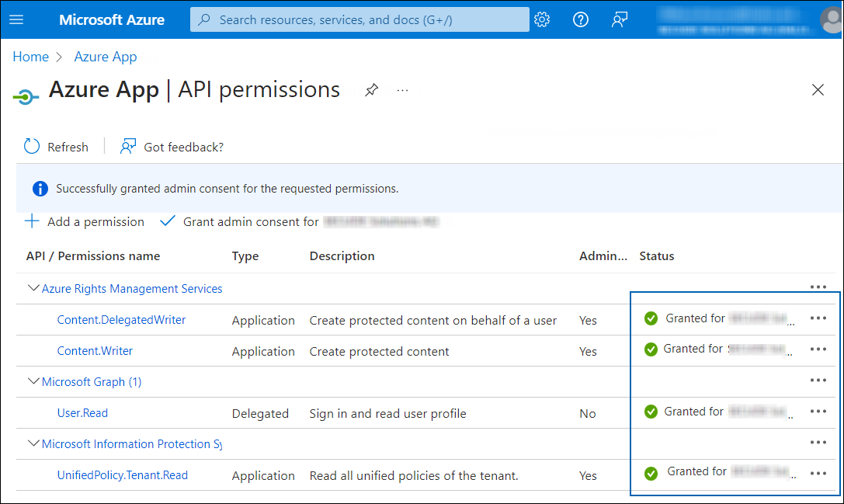Open the portal hamburger menu
Image resolution: width=844 pixels, height=504 pixels.
(16, 19)
